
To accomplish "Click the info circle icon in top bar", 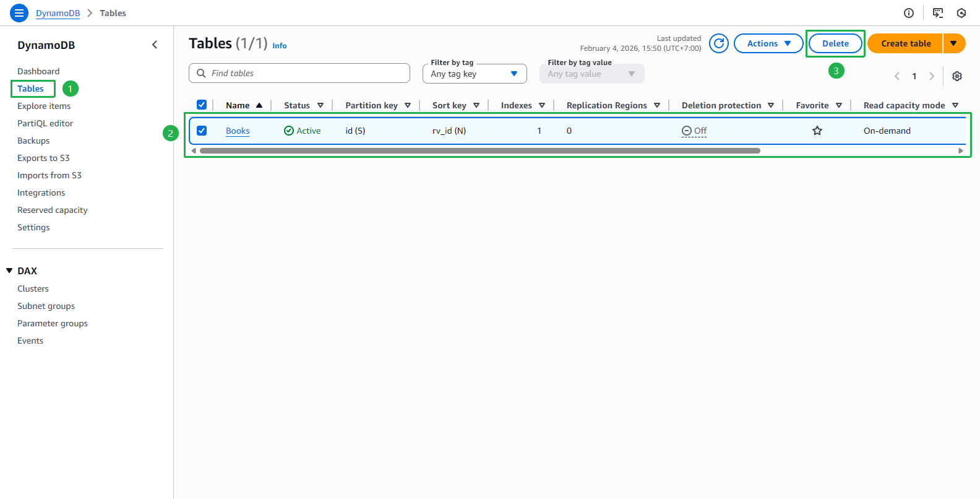I will (x=909, y=13).
